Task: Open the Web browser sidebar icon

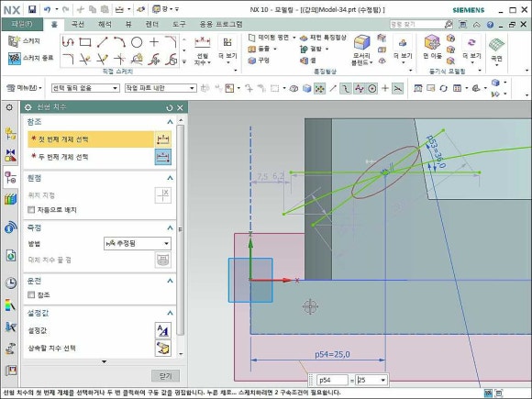Action: (x=10, y=255)
